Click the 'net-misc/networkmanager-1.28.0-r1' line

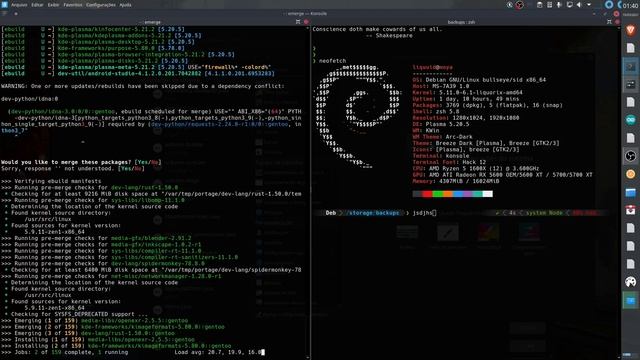tap(111, 276)
